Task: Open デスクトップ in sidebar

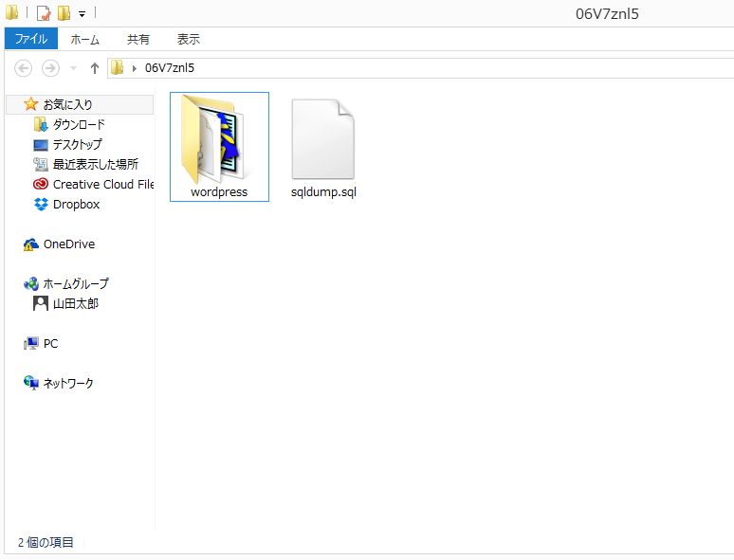Action: (x=77, y=145)
